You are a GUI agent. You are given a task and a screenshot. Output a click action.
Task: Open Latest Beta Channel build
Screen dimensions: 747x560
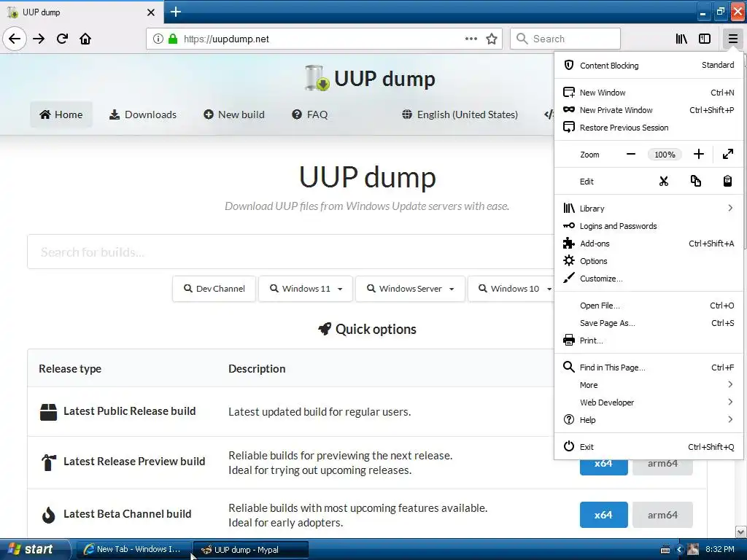point(127,514)
